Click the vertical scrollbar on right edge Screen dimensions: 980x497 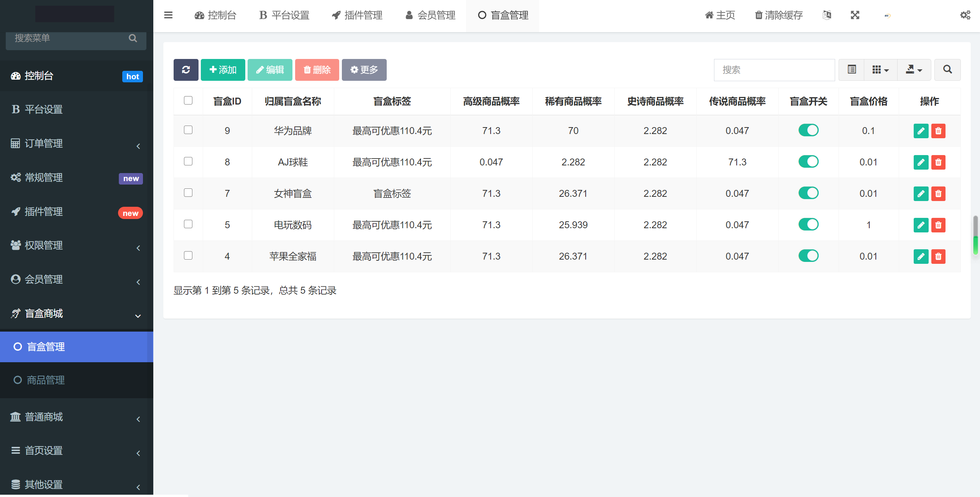[975, 234]
